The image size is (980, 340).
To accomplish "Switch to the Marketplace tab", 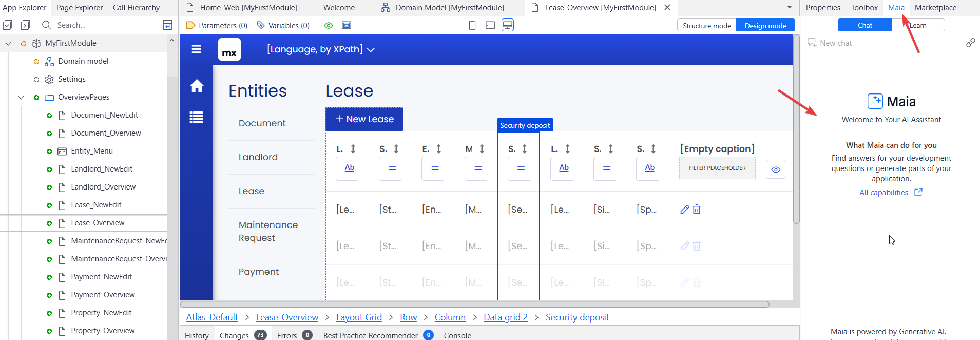I will pos(935,8).
